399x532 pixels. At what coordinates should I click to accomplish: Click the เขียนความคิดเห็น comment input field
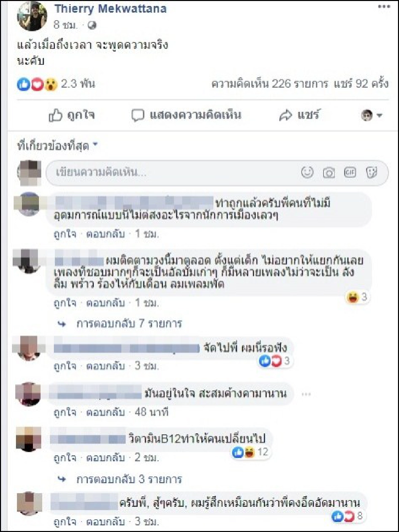tap(217, 172)
